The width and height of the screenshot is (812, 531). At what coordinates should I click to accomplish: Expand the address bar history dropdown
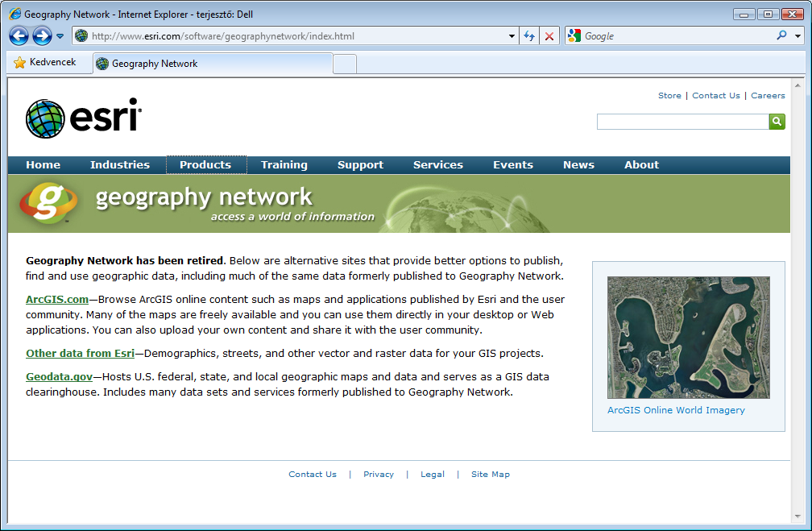[x=512, y=36]
